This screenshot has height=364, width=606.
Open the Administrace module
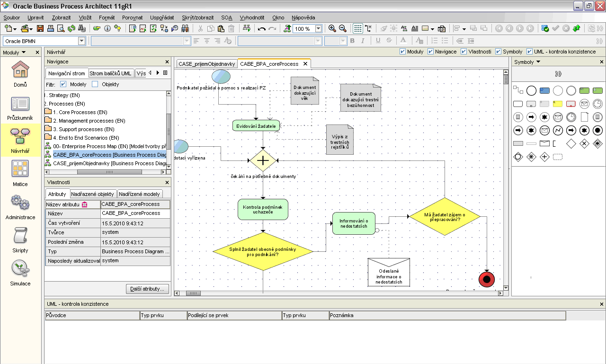click(x=20, y=207)
